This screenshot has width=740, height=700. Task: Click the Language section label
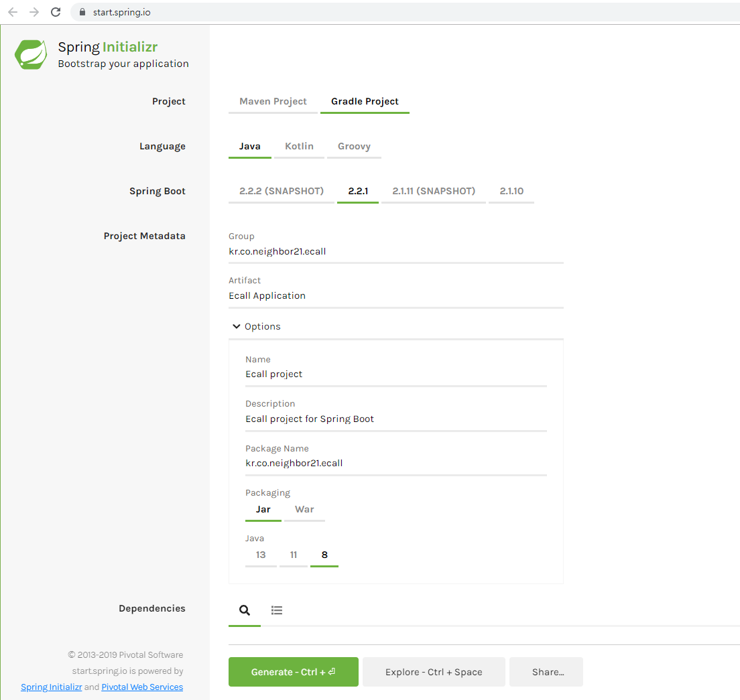point(162,146)
